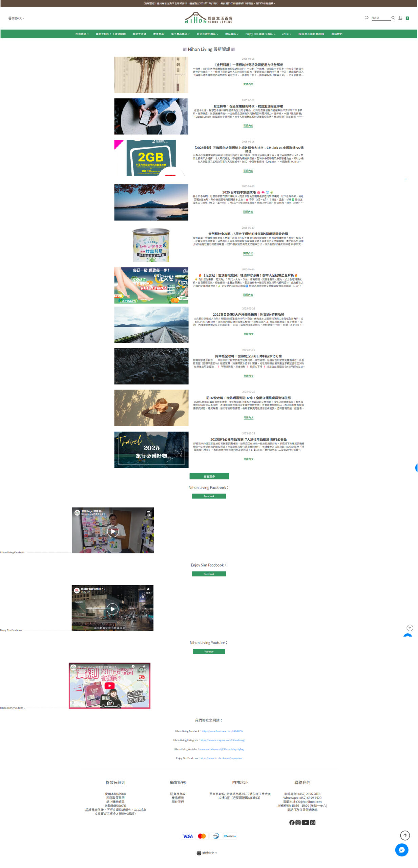Click the blue live chat bubble
The width and height of the screenshot is (418, 868).
point(401,849)
